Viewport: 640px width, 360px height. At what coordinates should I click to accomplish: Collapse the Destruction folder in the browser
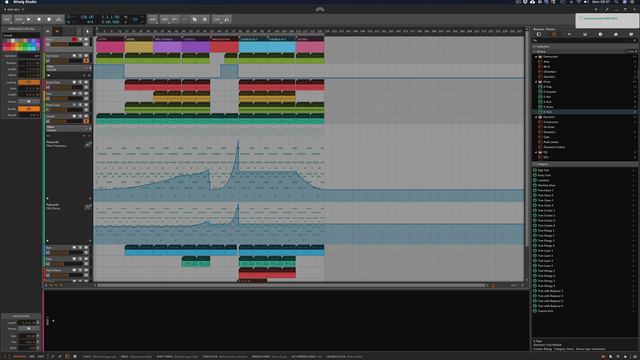coord(536,57)
